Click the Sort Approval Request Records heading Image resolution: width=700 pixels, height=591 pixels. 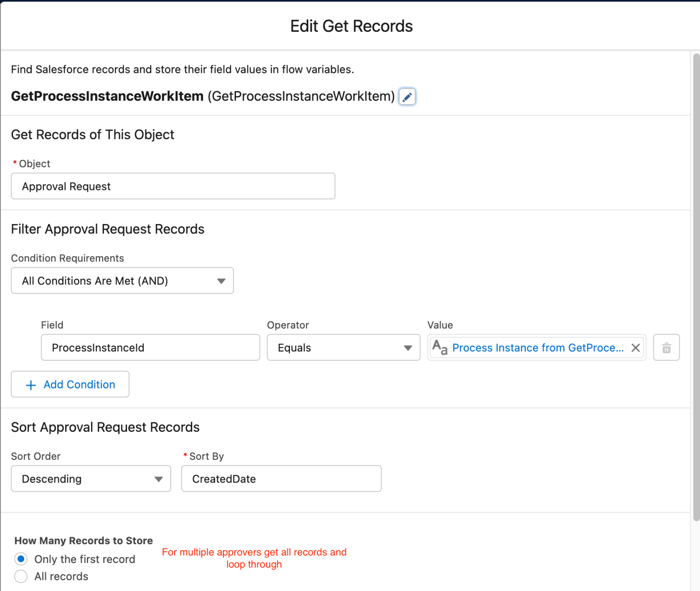[105, 427]
